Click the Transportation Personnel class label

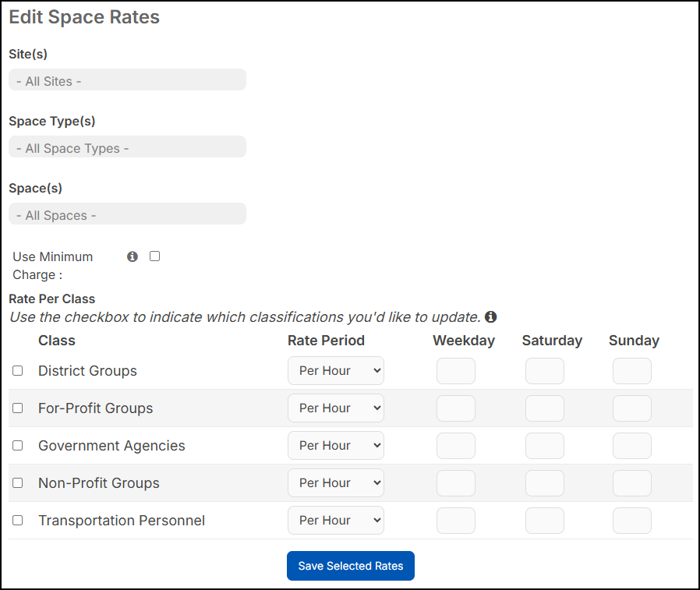122,521
